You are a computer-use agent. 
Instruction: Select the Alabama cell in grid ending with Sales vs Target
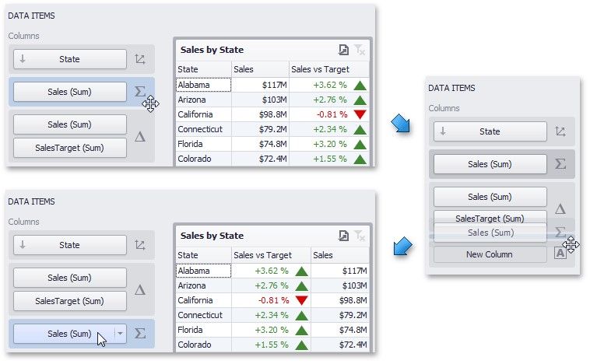coord(202,85)
